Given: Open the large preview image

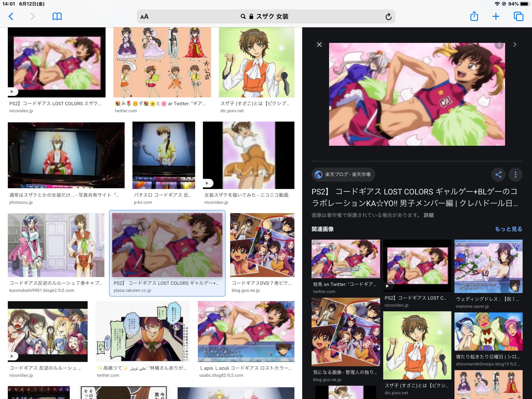Looking at the screenshot, I should point(417,94).
